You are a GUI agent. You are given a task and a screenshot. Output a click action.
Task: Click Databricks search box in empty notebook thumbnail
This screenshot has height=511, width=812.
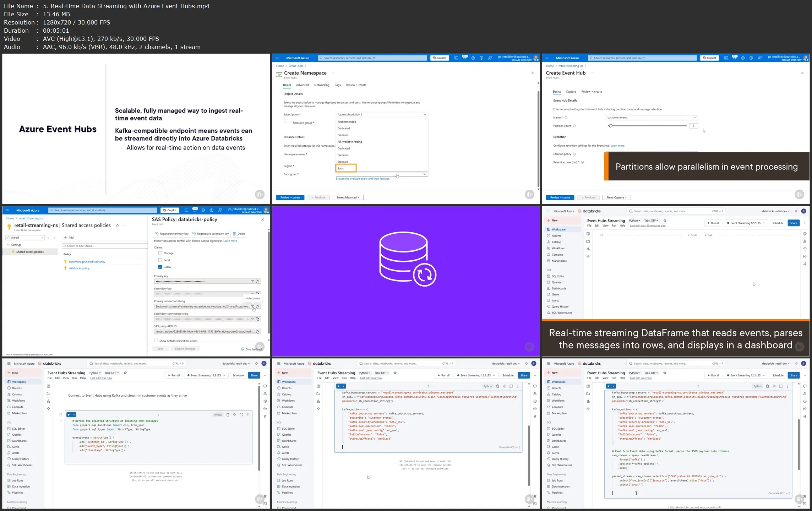(676, 211)
